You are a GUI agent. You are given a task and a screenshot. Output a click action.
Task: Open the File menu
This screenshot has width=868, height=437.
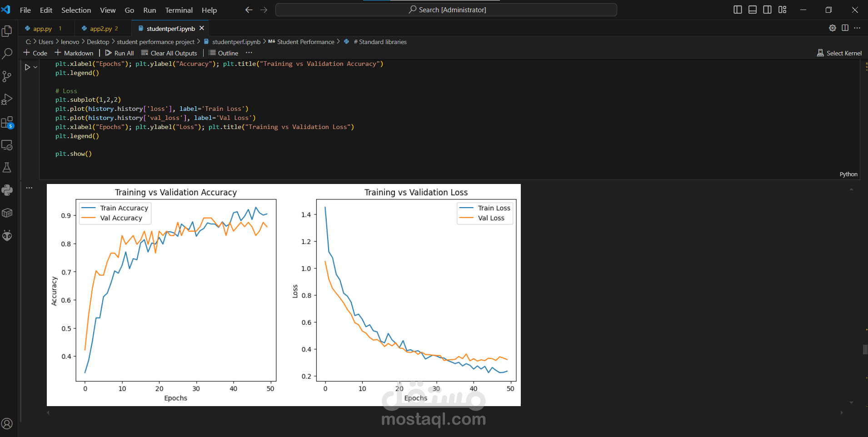25,10
